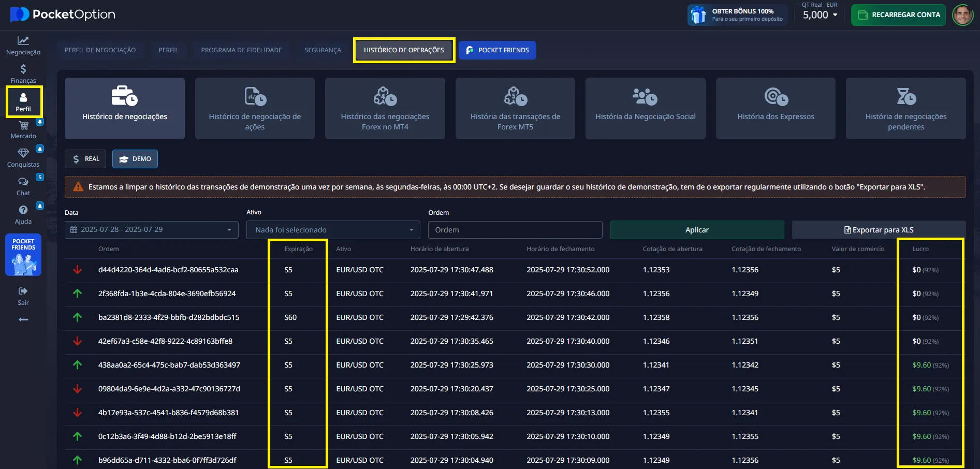The width and height of the screenshot is (980, 469).
Task: Click order 09804da9-6e9e-4d2a-a332-47c90136727d
Action: 169,389
